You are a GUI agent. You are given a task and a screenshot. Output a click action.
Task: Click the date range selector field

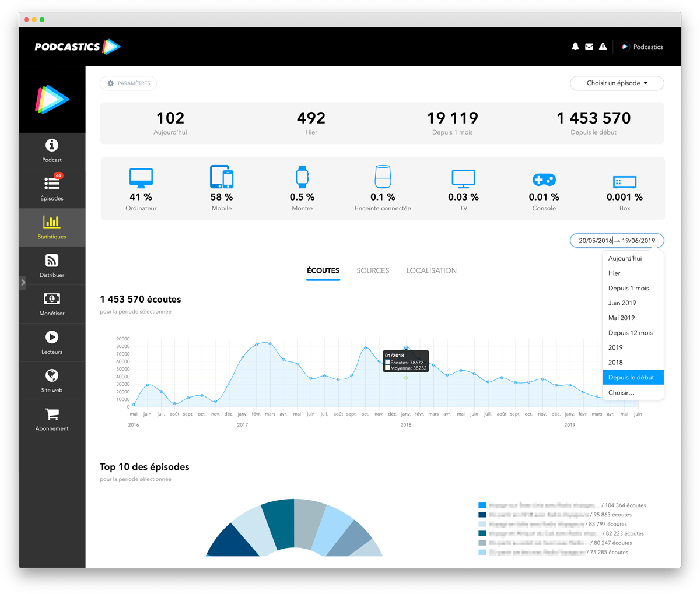(617, 241)
